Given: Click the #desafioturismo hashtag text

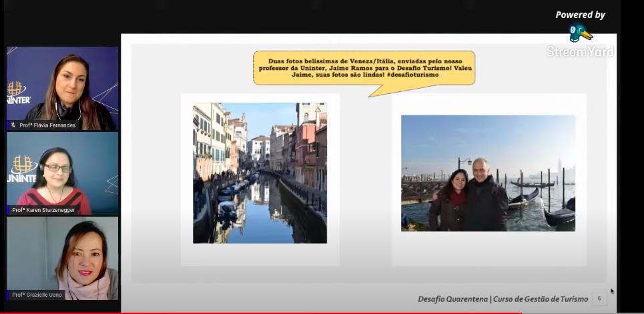Looking at the screenshot, I should [x=412, y=75].
